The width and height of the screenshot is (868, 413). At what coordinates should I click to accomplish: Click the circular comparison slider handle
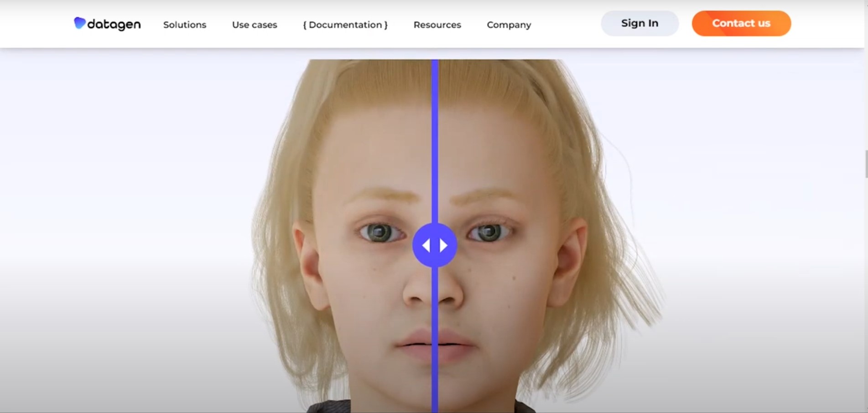(x=435, y=245)
